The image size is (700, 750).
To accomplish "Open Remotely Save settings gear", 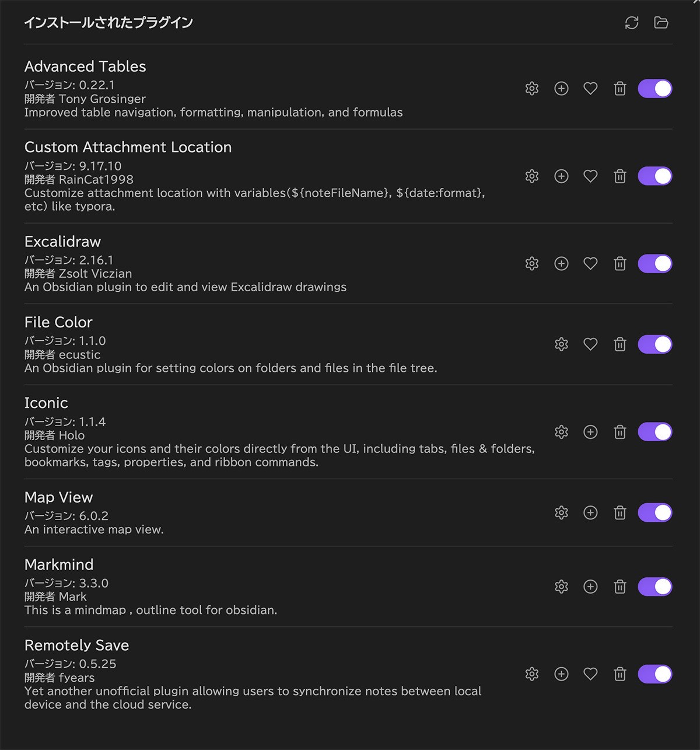I will 531,674.
